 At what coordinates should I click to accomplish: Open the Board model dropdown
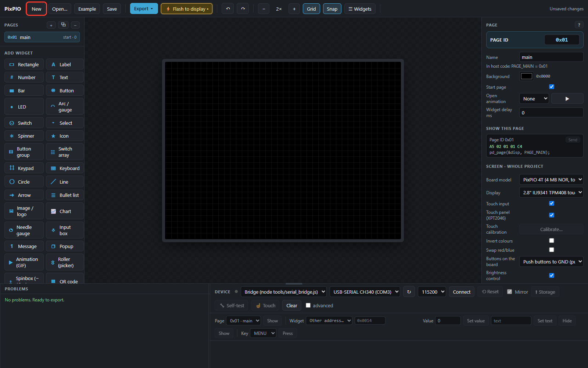(x=551, y=180)
